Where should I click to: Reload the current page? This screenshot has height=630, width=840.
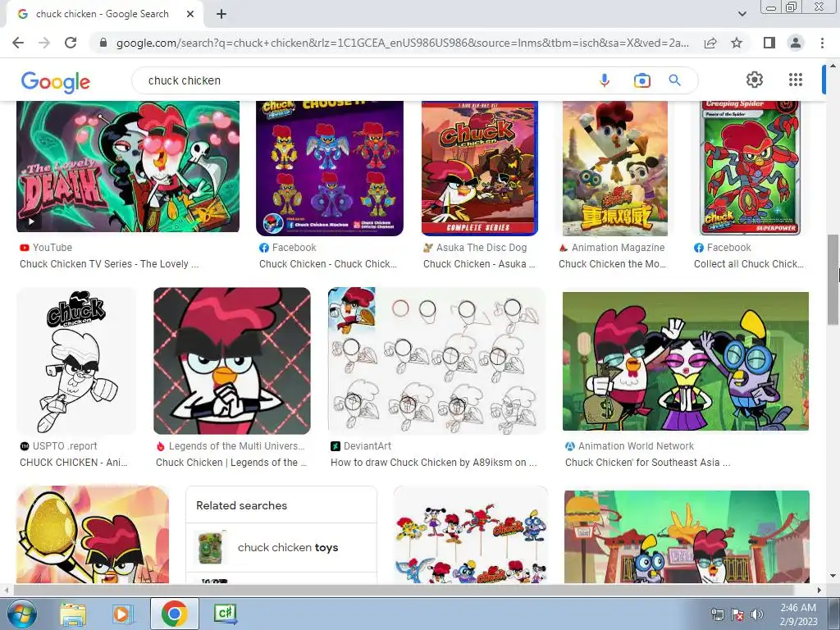click(x=71, y=43)
